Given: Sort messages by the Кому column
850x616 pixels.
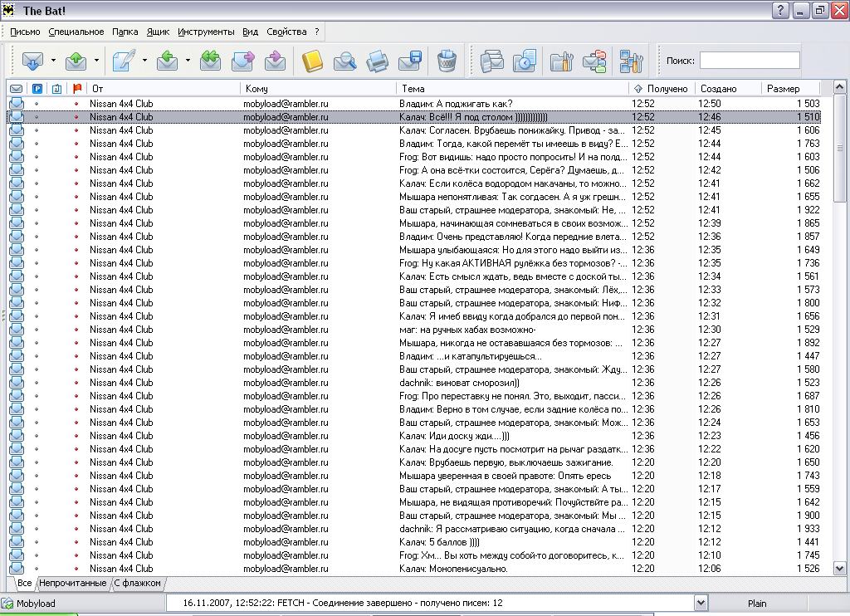Looking at the screenshot, I should tap(318, 88).
